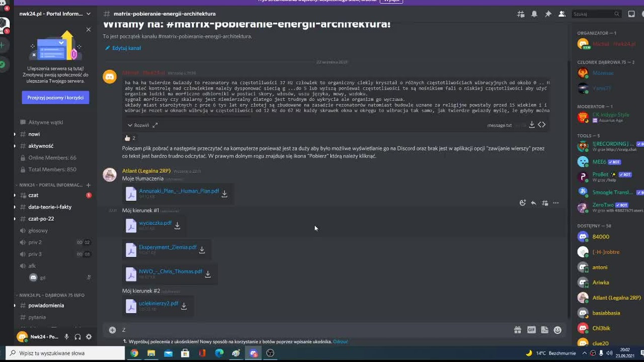Screen dimensions: 644x362
Task: Deafen using headphones icon
Action: coord(77,337)
